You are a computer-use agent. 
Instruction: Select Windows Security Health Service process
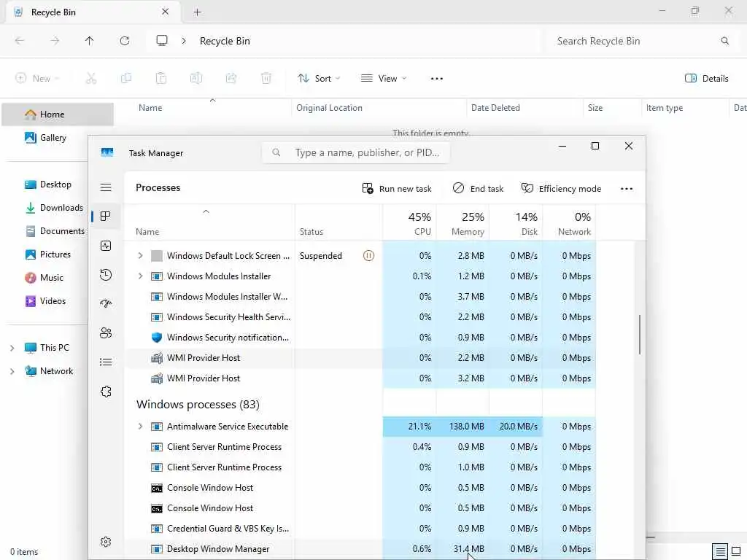[x=360, y=317]
